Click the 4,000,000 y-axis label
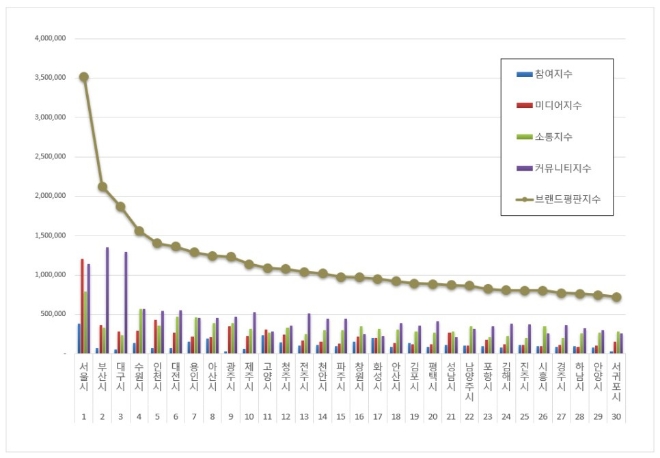660x458 pixels. 49,38
